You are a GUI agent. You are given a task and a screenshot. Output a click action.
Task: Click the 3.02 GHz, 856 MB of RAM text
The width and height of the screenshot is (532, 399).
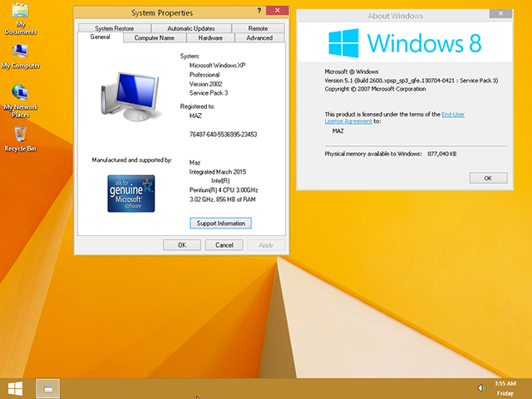pos(222,199)
